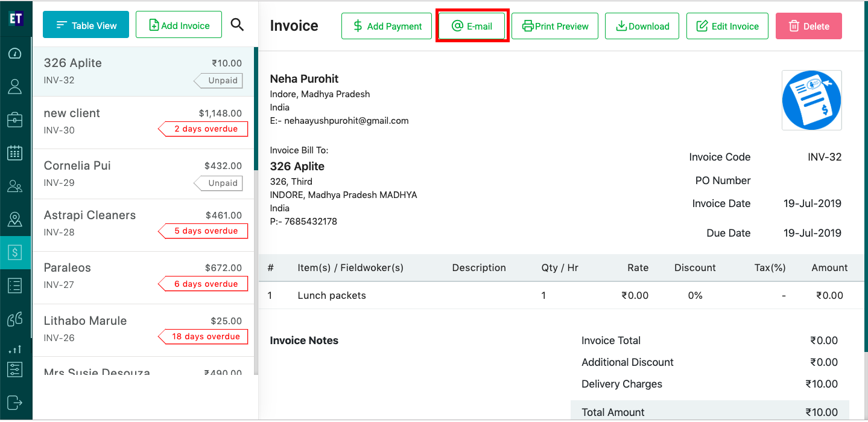The width and height of the screenshot is (868, 422).
Task: Click the 'Lunch packets' item cell
Action: (332, 295)
